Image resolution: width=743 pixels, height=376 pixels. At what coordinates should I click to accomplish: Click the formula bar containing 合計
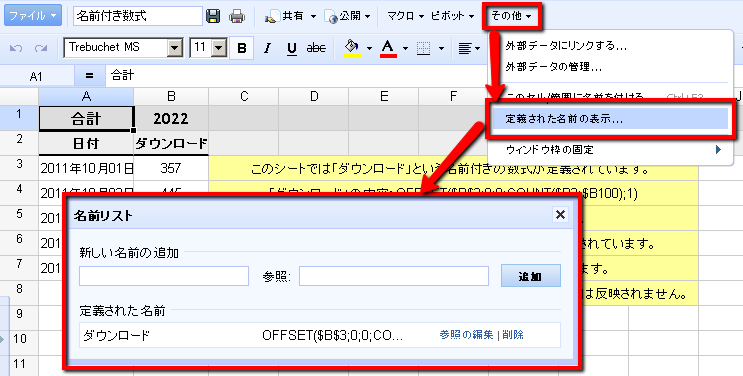296,75
